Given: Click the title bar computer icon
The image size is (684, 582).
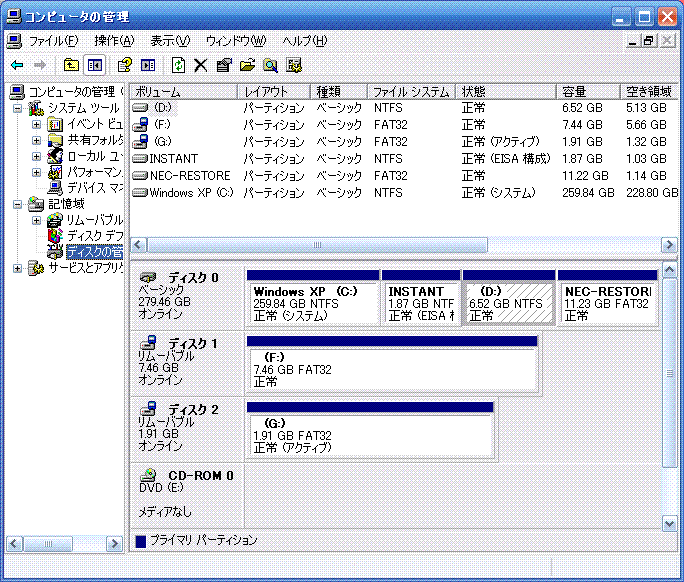Looking at the screenshot, I should point(14,17).
